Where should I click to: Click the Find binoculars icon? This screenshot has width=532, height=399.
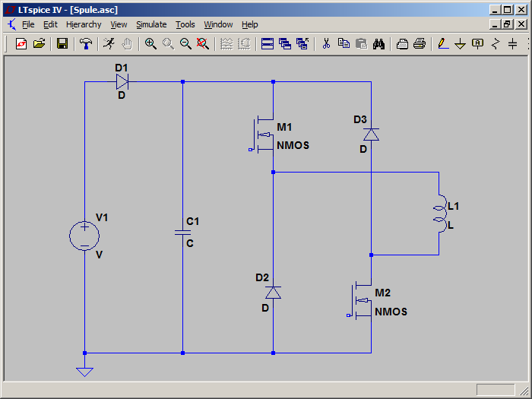[378, 43]
